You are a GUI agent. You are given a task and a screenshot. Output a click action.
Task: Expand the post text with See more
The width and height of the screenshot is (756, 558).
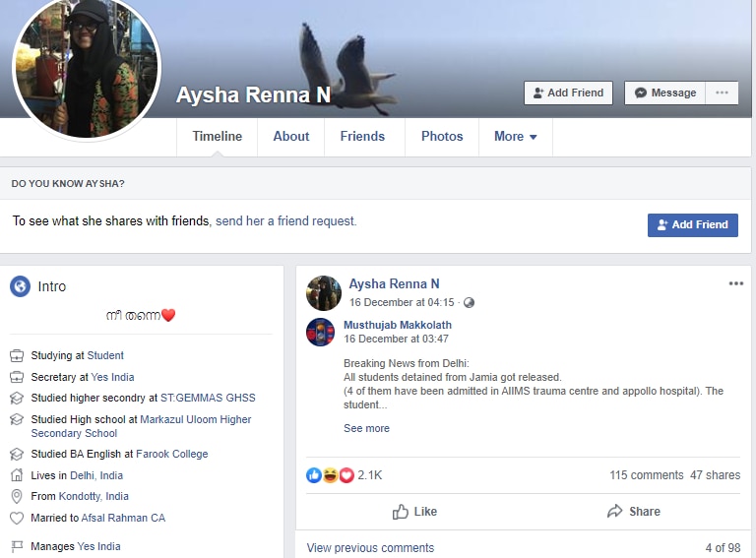366,428
